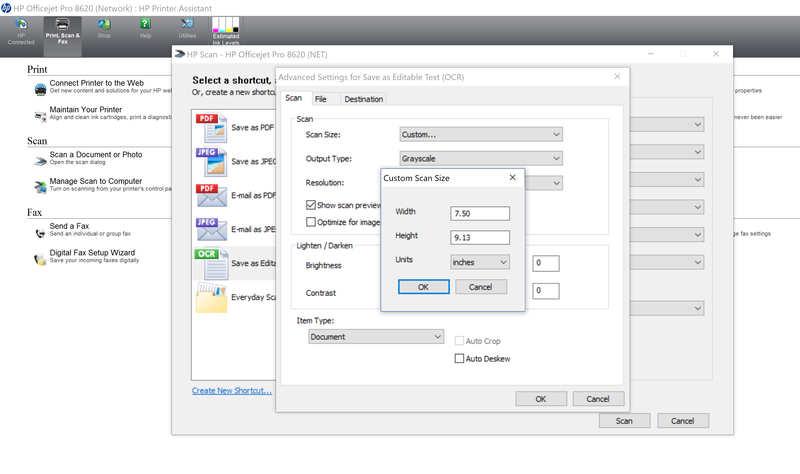Uncheck the Show scan preview checkbox
Screen dimensions: 800x474
(311, 205)
